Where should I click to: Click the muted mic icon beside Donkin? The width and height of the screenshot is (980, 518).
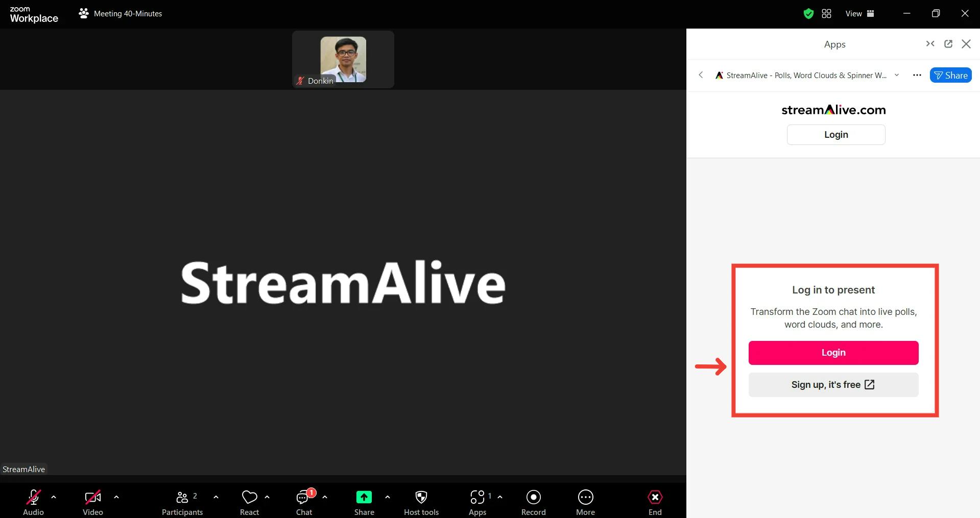[300, 81]
